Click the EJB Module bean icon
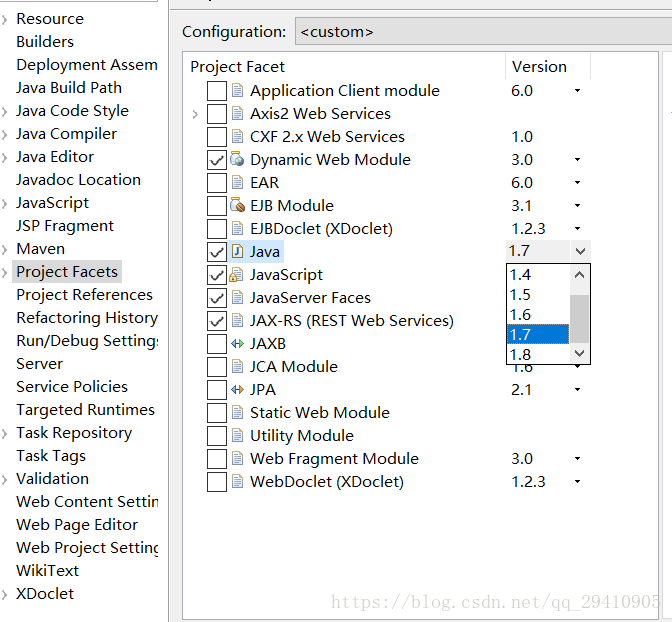The height and width of the screenshot is (622, 672). [237, 205]
